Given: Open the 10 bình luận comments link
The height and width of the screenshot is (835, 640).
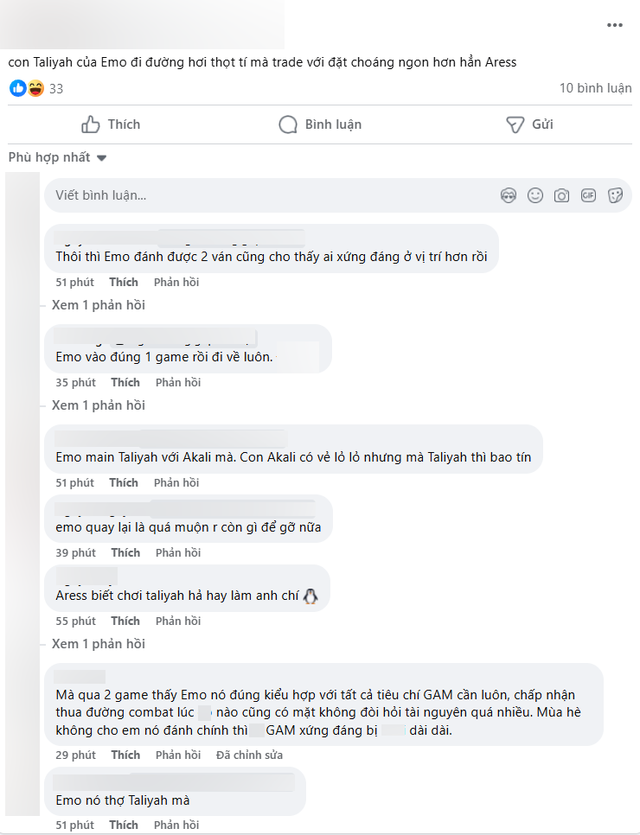Looking at the screenshot, I should click(x=595, y=89).
